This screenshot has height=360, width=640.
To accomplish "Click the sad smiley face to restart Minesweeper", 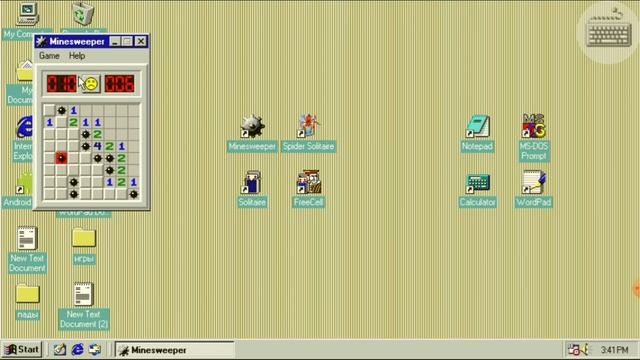I will tap(90, 84).
